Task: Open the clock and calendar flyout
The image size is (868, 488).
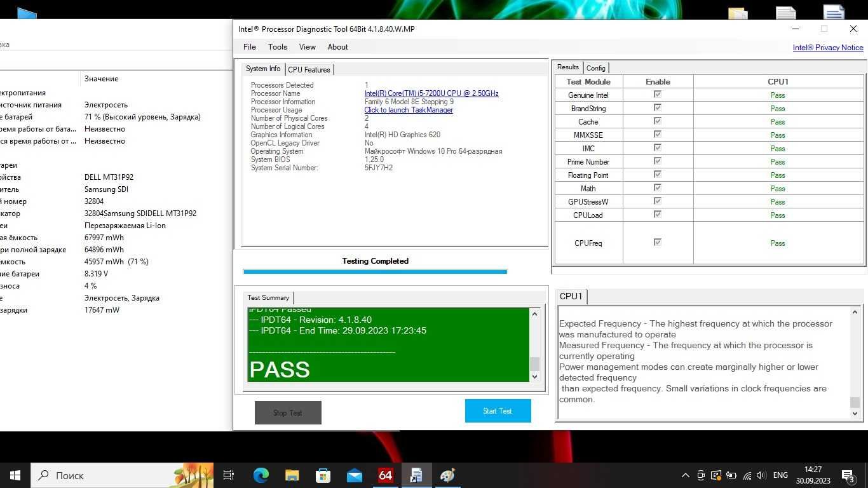Action: 813,475
